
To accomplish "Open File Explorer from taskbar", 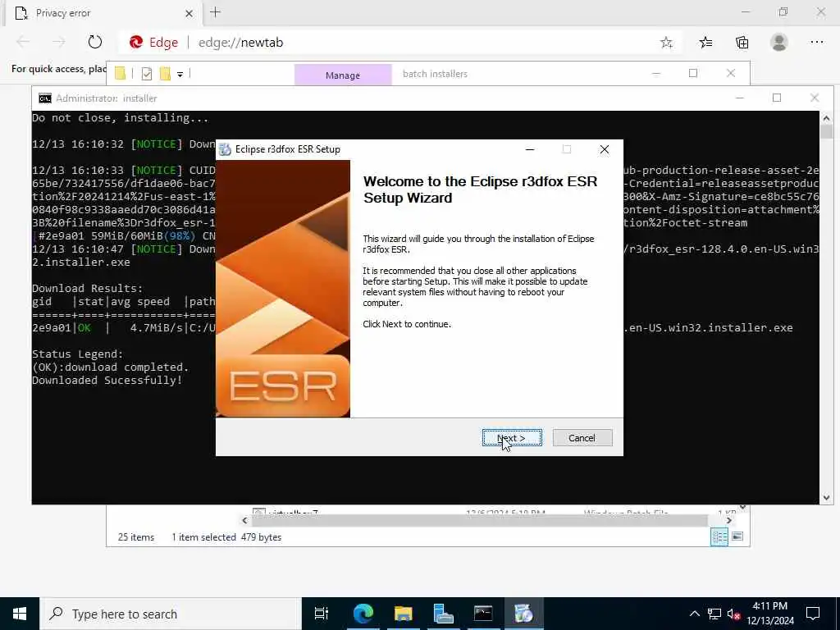I will pos(403,614).
